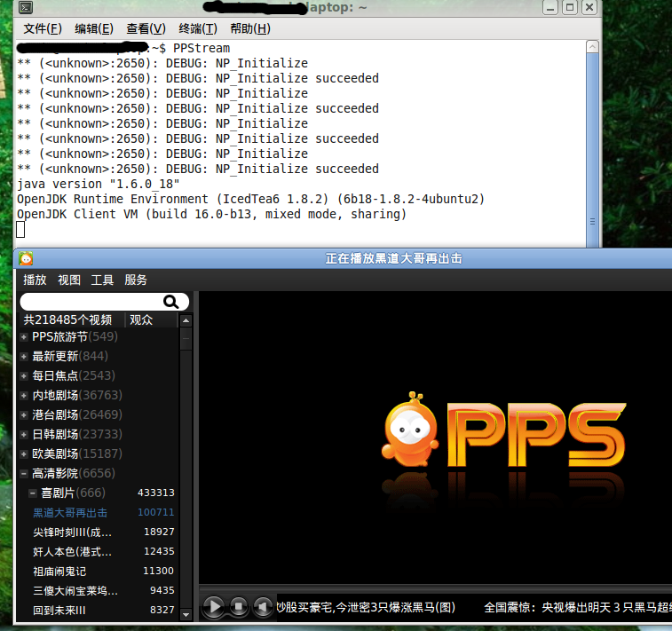Click the scrolling ad 炒股买豪宅 link
The image size is (672, 631).
tap(365, 607)
